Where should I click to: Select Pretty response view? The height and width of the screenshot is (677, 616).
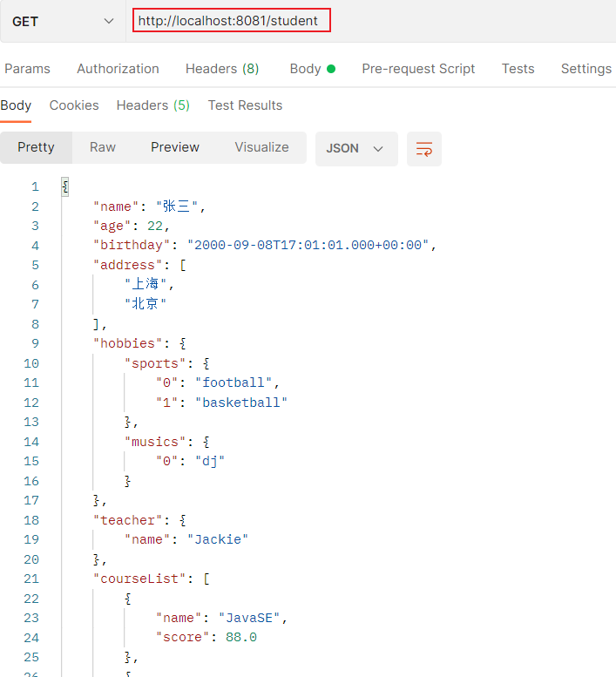pos(36,147)
